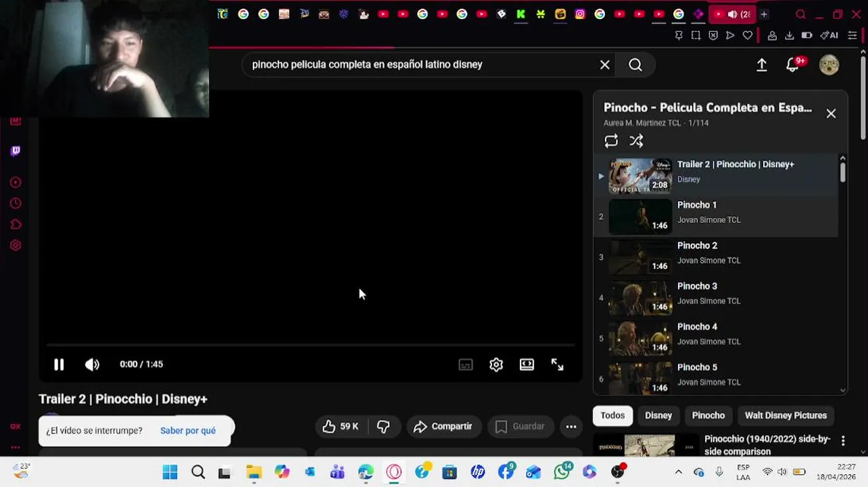The width and height of the screenshot is (868, 487).
Task: Open History clock icon in Opera sidebar
Action: (15, 204)
